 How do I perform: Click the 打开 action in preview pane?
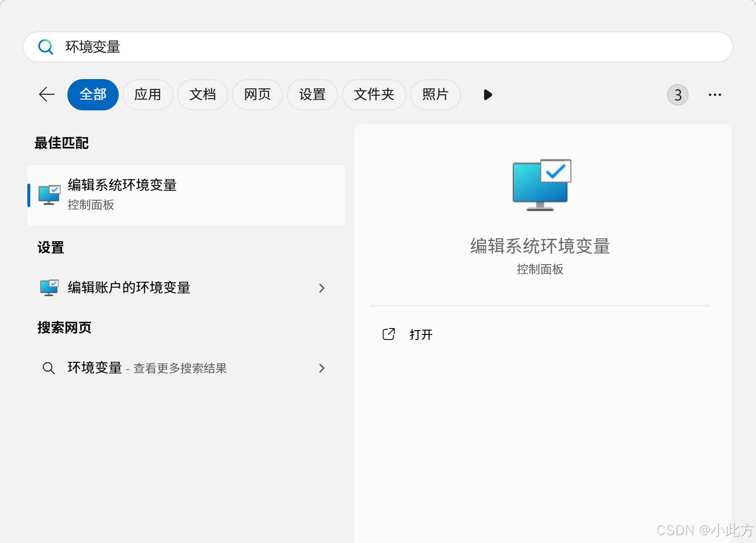[421, 334]
